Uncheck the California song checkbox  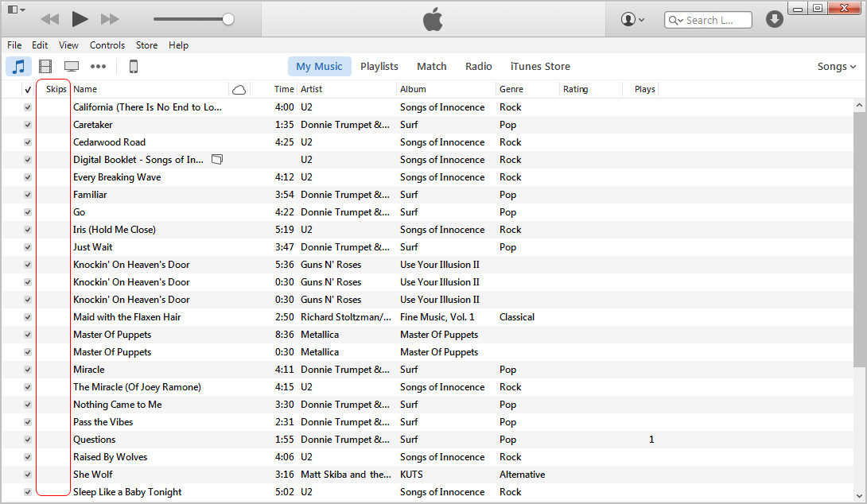[x=28, y=107]
